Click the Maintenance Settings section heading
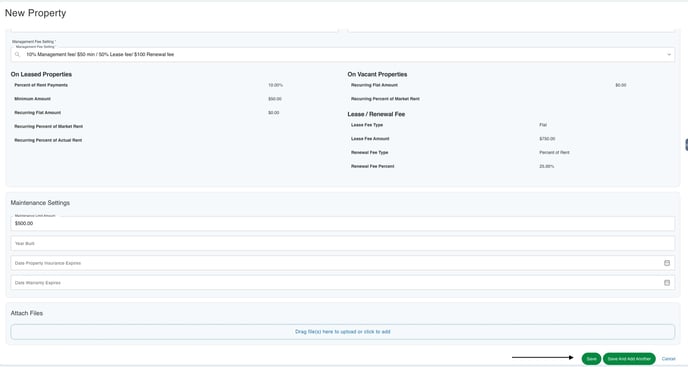 pyautogui.click(x=40, y=203)
